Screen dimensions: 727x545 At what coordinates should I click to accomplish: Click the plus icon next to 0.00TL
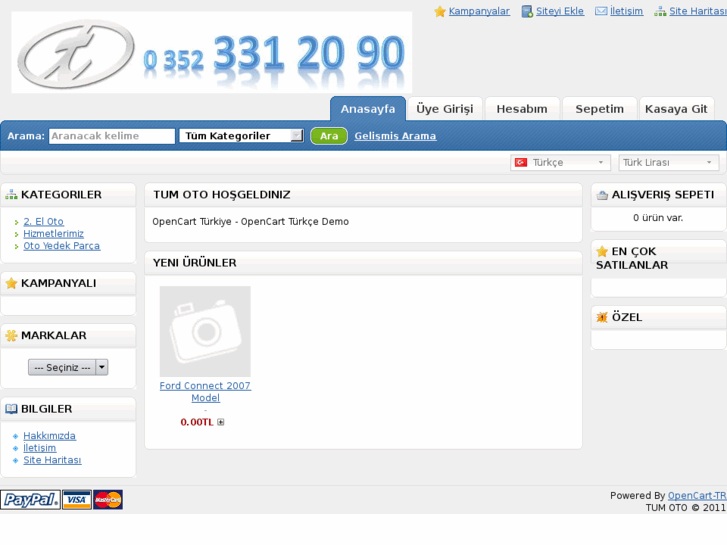221,422
